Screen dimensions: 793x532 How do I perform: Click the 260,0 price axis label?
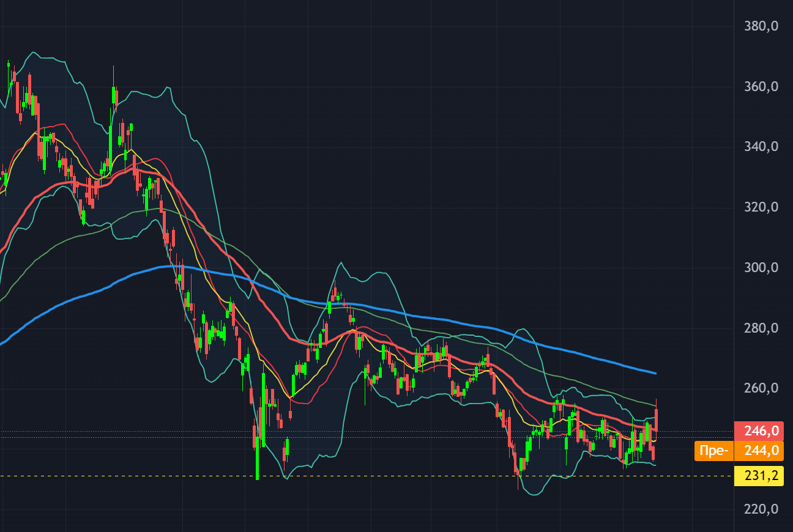(761, 388)
